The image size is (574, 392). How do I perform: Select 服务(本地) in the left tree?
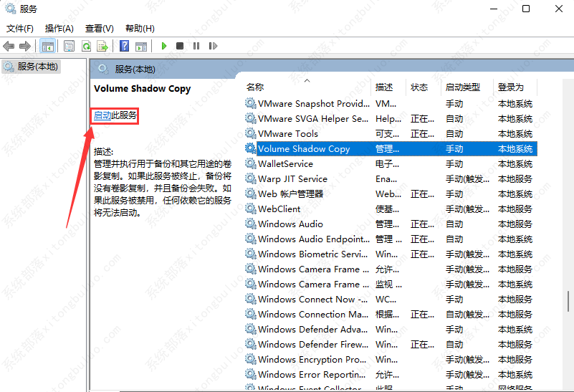(37, 67)
